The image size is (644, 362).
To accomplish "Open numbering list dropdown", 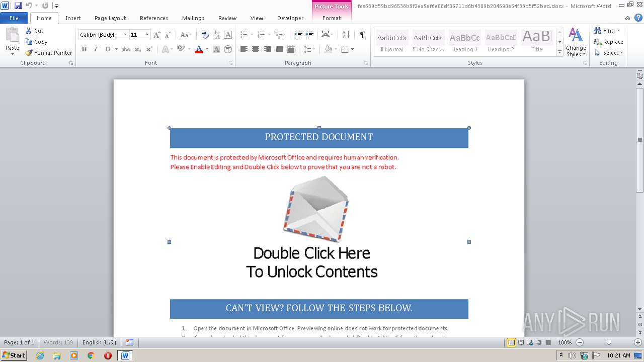I will (x=269, y=35).
